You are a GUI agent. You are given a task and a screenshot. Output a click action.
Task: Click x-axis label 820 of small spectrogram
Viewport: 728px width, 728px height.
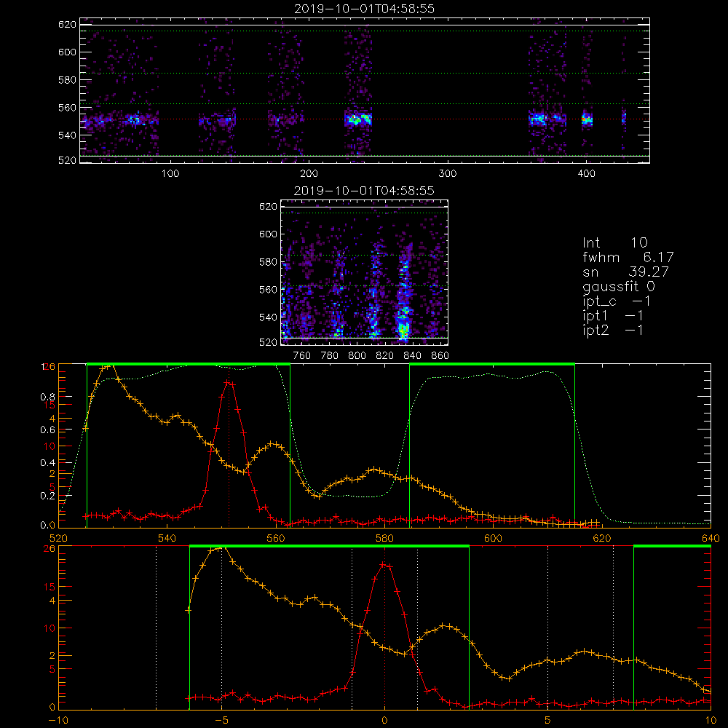point(385,356)
